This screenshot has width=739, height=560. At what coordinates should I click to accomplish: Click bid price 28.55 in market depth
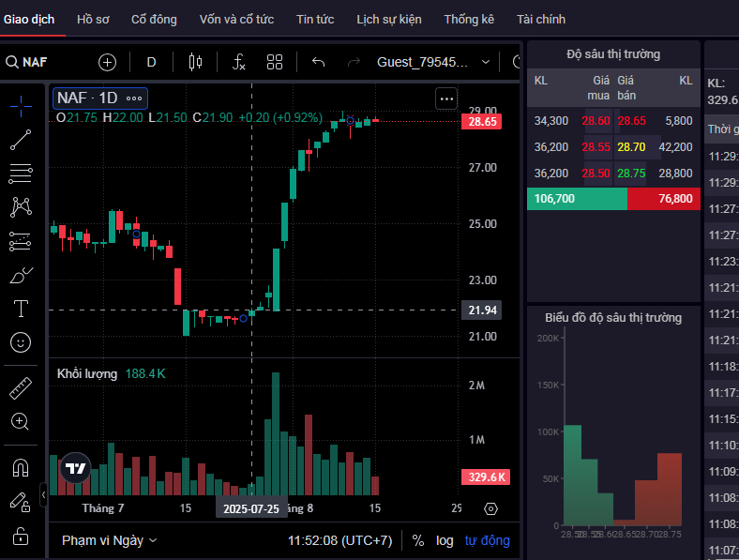click(596, 147)
